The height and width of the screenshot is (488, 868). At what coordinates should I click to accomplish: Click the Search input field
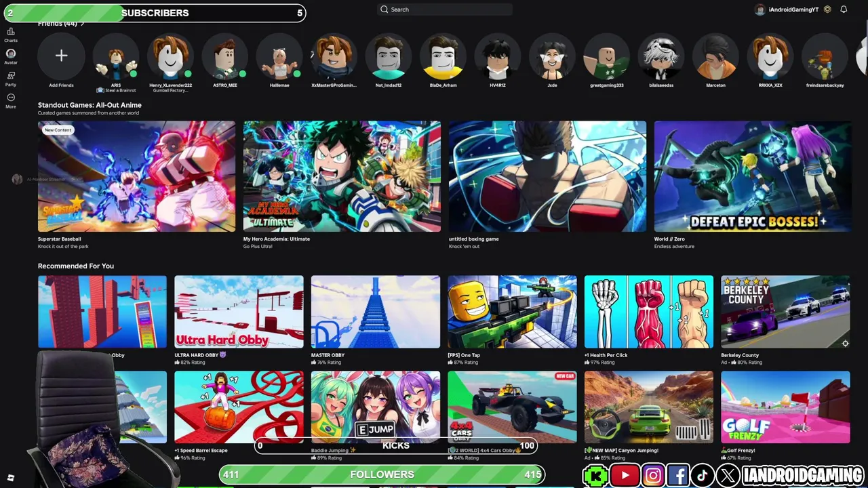[445, 9]
